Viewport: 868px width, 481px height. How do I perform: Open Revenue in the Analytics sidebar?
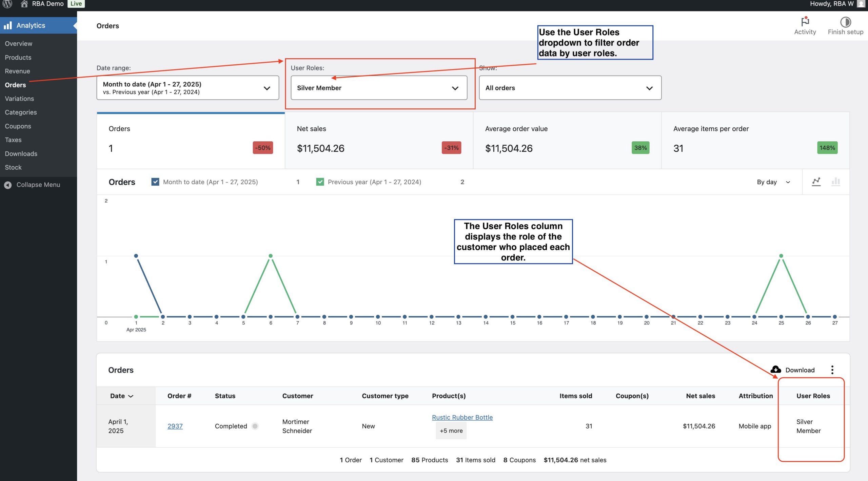coord(17,71)
